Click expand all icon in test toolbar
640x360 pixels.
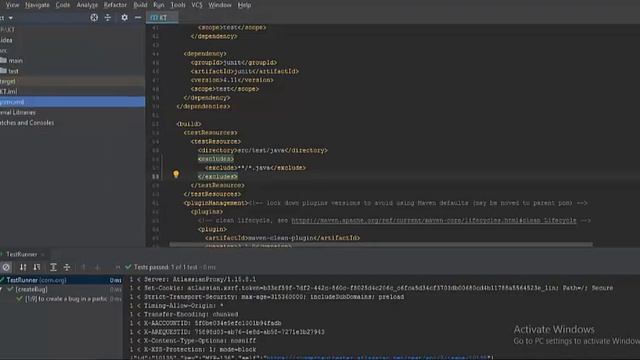click(53, 267)
